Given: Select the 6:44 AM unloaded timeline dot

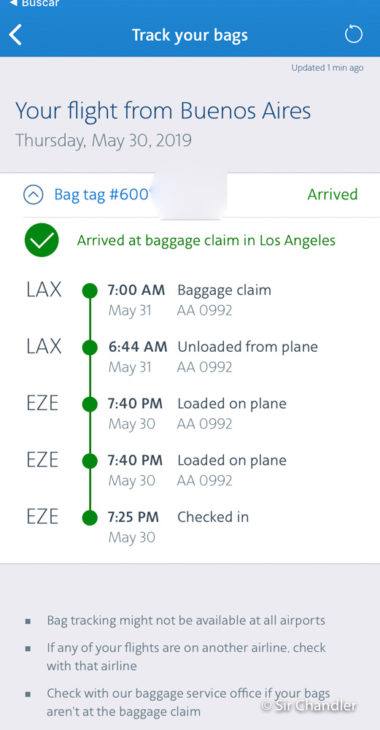Looking at the screenshot, I should (89, 348).
